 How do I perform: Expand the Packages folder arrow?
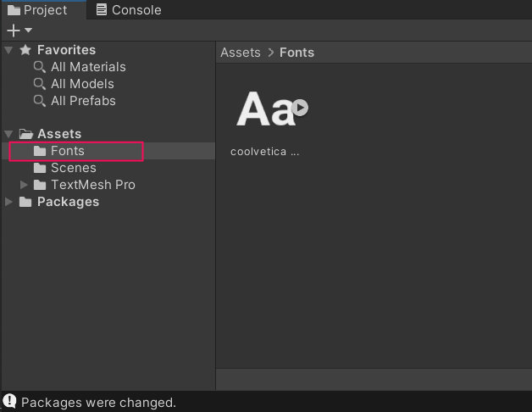pyautogui.click(x=9, y=202)
